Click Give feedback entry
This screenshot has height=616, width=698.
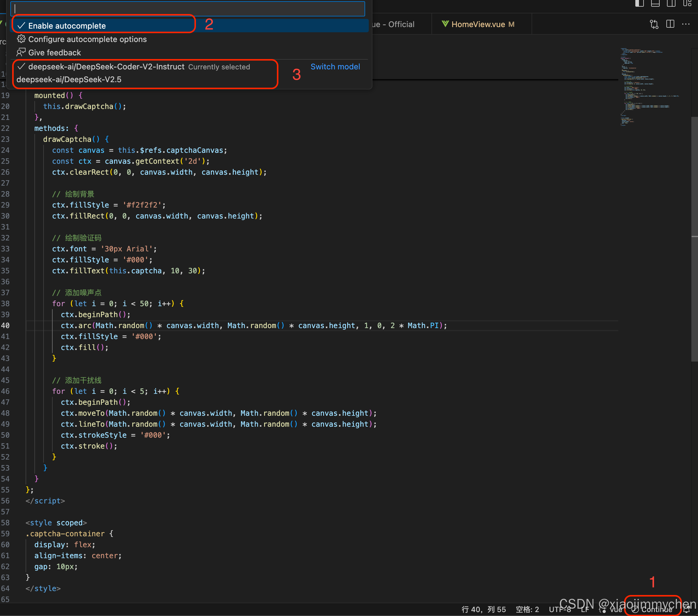click(x=55, y=53)
